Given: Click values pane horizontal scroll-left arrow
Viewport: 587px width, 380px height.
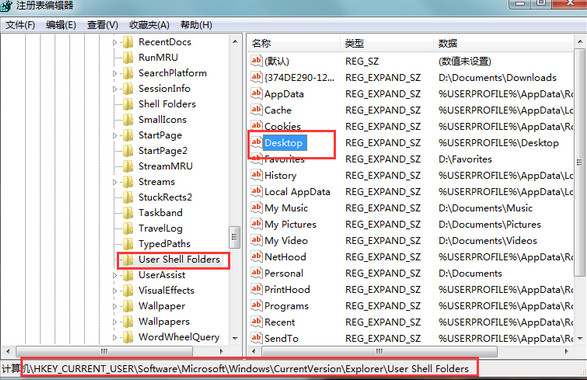Looking at the screenshot, I should (x=253, y=351).
